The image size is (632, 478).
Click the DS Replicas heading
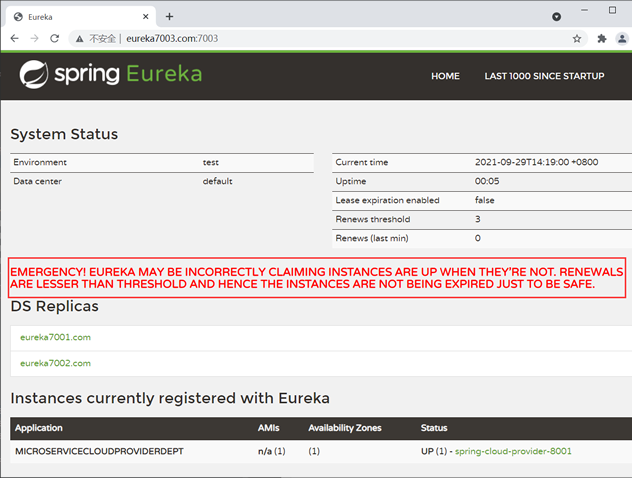point(54,306)
